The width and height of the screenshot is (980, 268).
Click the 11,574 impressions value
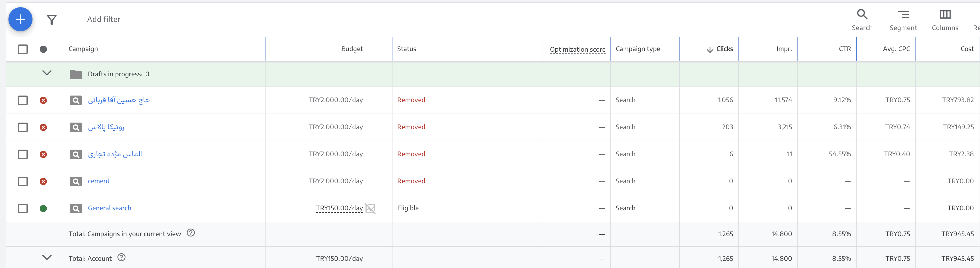tap(783, 100)
